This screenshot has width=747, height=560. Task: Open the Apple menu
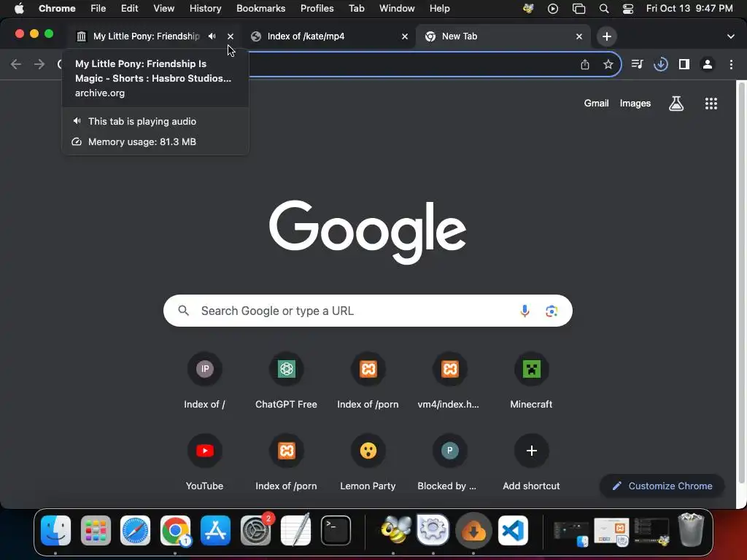pos(19,9)
